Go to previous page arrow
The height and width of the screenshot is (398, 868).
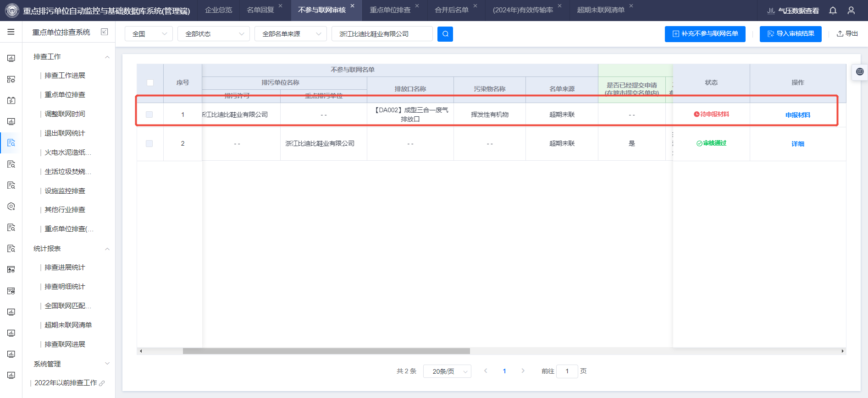(486, 371)
